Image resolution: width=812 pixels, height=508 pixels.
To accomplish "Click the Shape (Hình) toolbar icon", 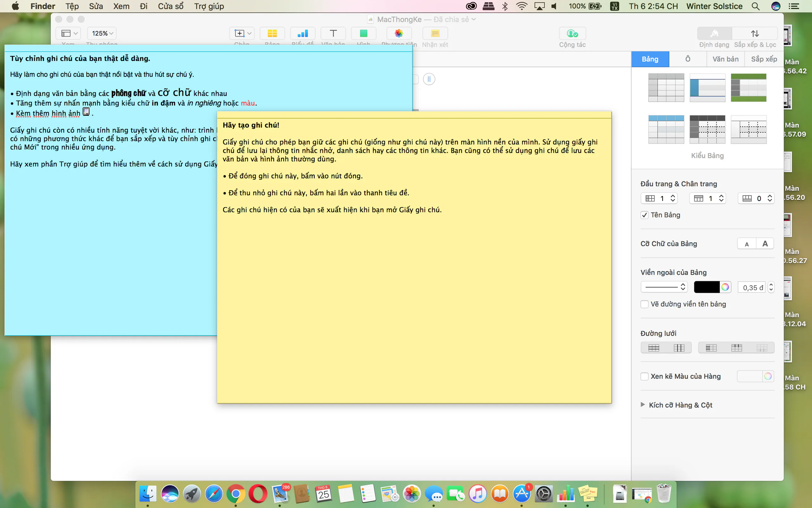I will (x=363, y=33).
